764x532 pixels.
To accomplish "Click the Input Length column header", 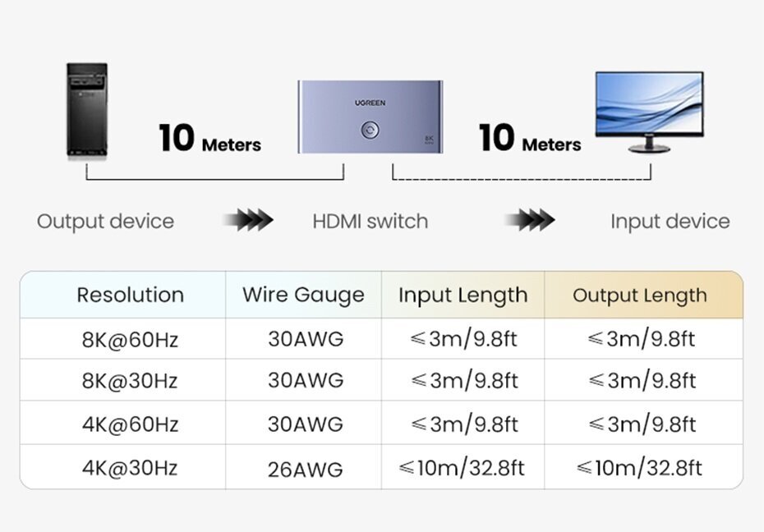I will click(463, 295).
